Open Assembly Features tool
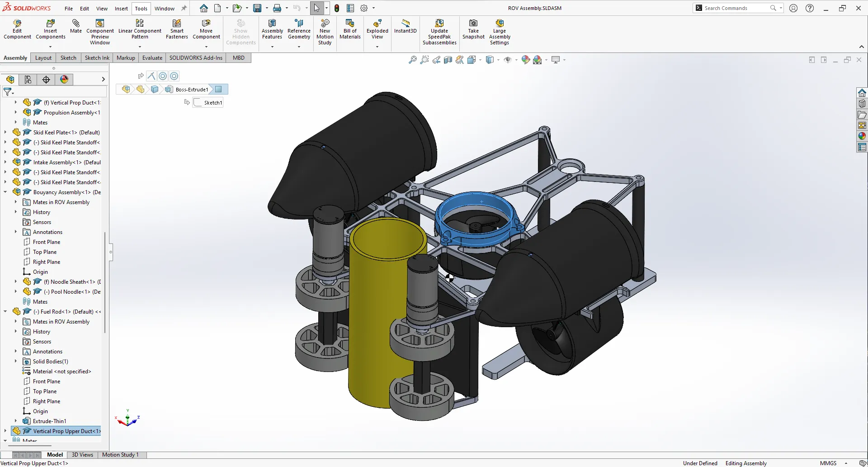 point(272,29)
